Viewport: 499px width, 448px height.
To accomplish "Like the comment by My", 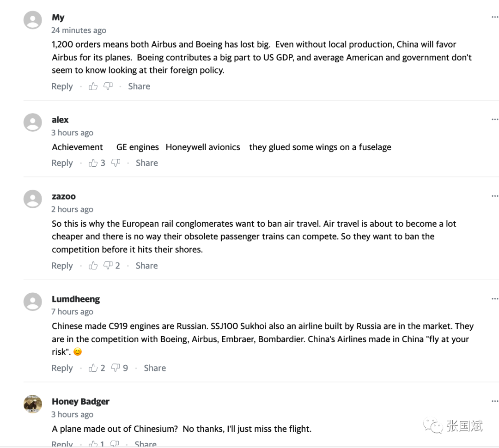I will tap(93, 86).
